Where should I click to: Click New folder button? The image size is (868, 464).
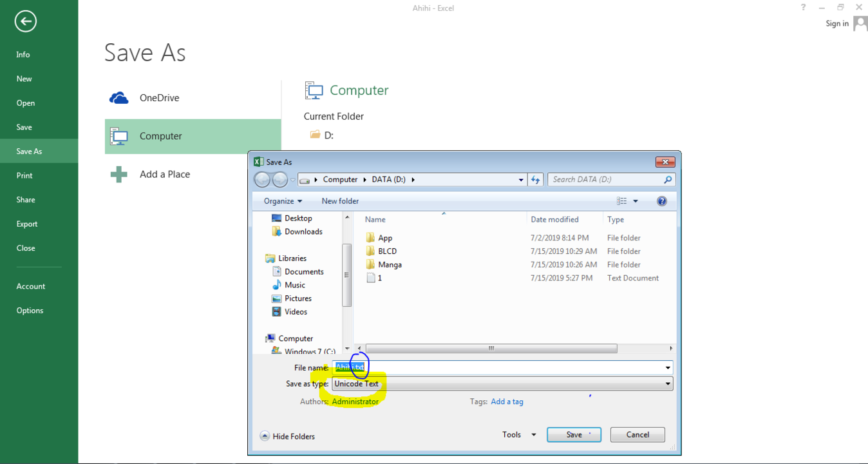[340, 201]
